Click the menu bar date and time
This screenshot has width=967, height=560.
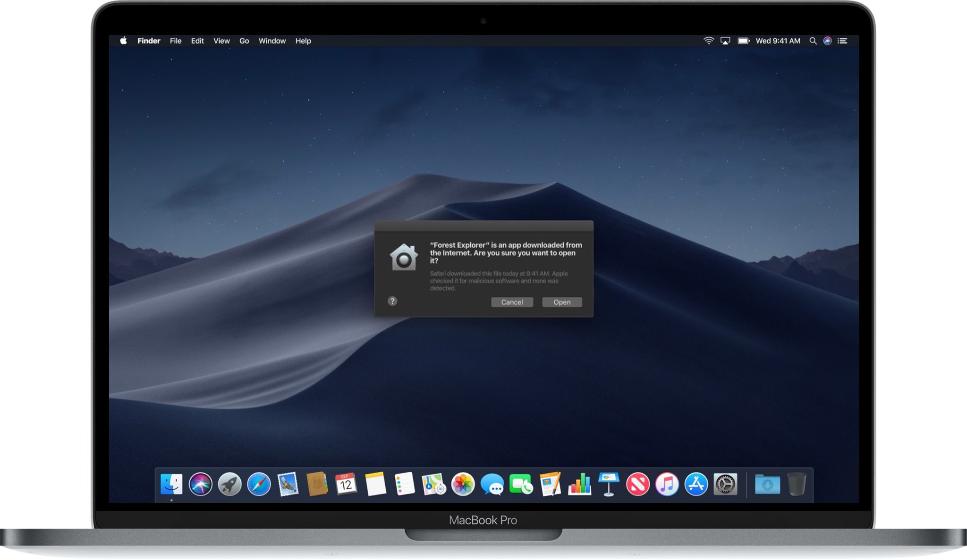pyautogui.click(x=778, y=41)
